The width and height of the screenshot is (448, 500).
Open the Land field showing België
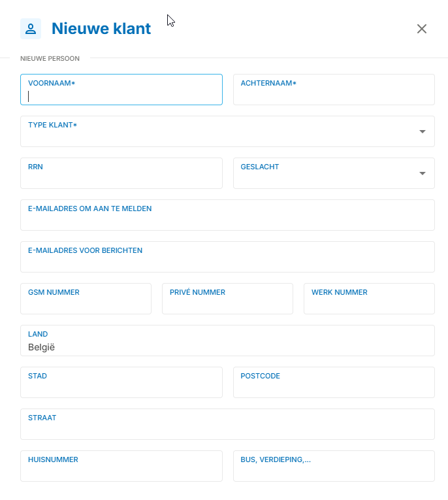(227, 341)
